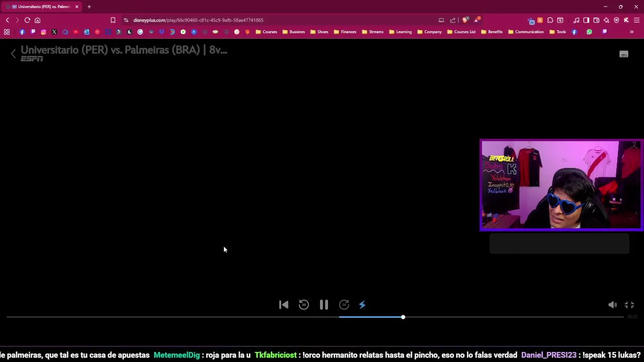Screen dimensions: 644x362
Task: Open the Courses List bookmarks folder
Action: click(x=461, y=32)
